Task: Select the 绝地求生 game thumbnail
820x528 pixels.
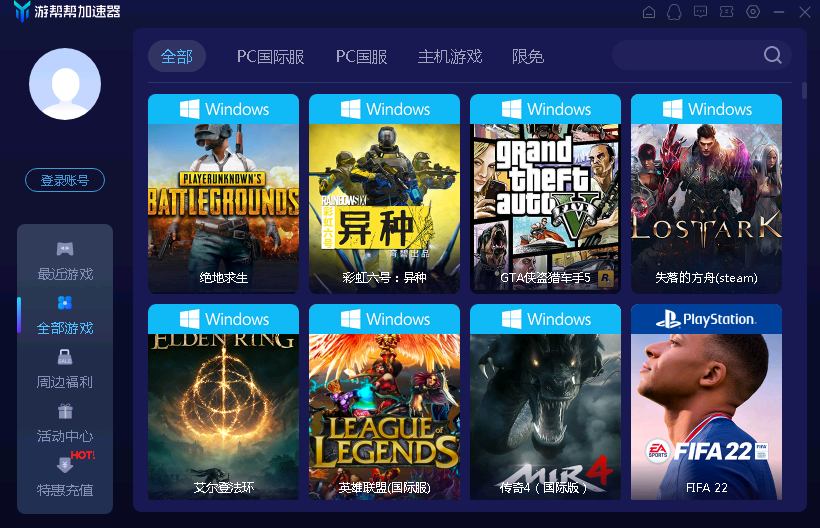Action: coord(223,193)
